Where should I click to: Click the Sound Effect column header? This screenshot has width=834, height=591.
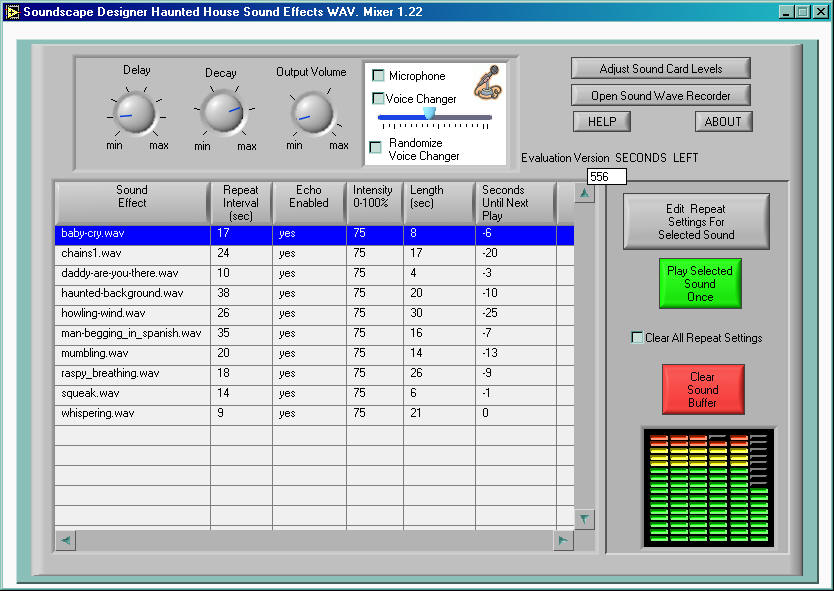132,197
